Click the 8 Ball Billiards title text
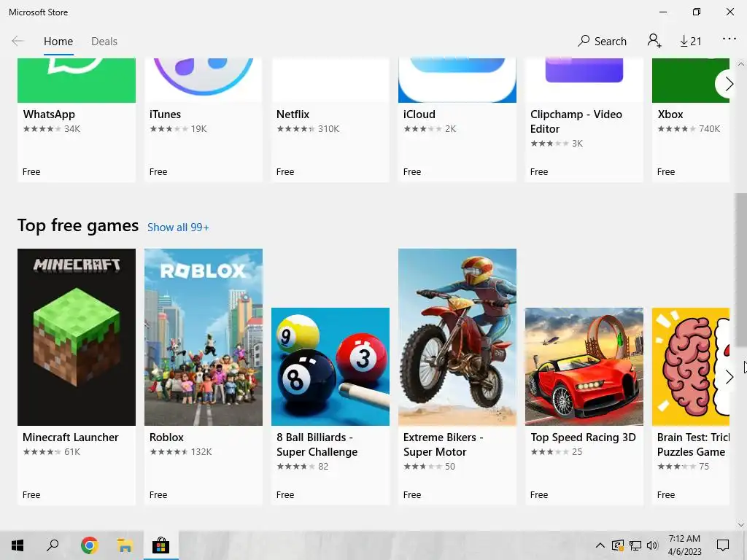This screenshot has height=560, width=747. point(317,444)
